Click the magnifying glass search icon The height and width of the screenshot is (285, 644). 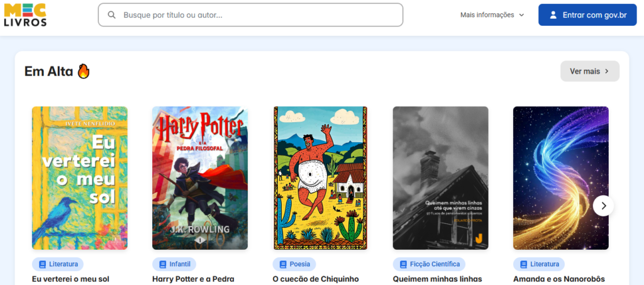(112, 15)
